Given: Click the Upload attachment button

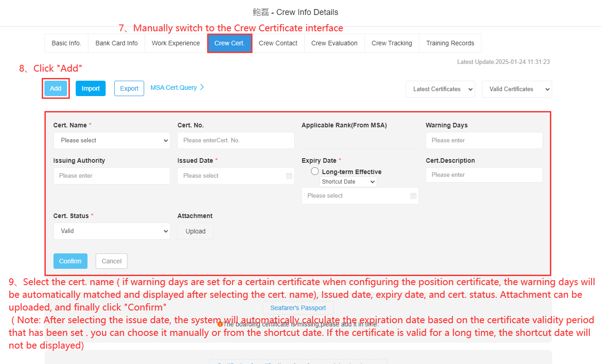Looking at the screenshot, I should (x=195, y=231).
